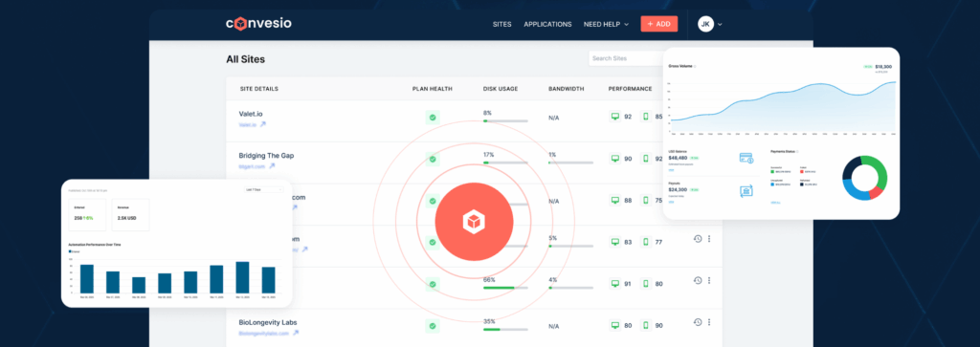
Task: Click the 35% disk usage bar
Action: (x=505, y=330)
